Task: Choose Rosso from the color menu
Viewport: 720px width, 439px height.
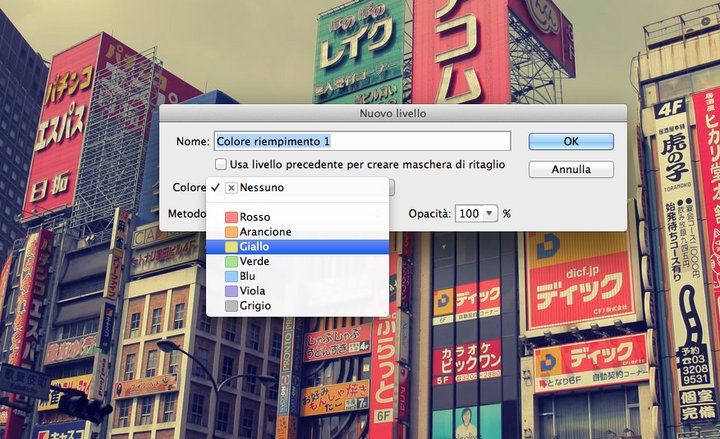Action: pos(298,217)
